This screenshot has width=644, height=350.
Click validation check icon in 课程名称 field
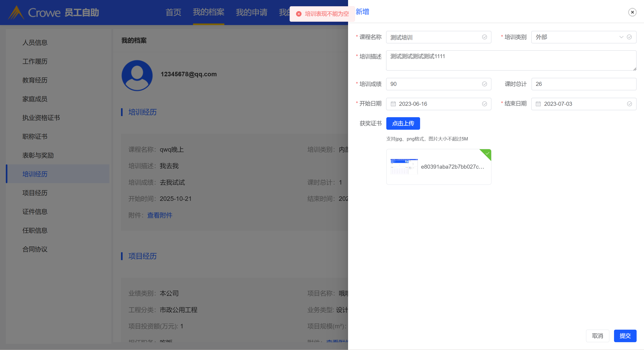[484, 37]
